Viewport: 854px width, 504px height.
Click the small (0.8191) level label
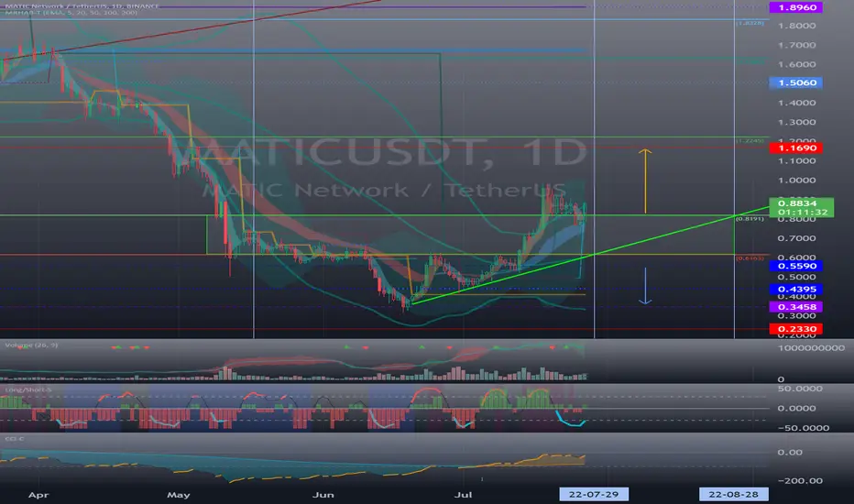click(750, 219)
